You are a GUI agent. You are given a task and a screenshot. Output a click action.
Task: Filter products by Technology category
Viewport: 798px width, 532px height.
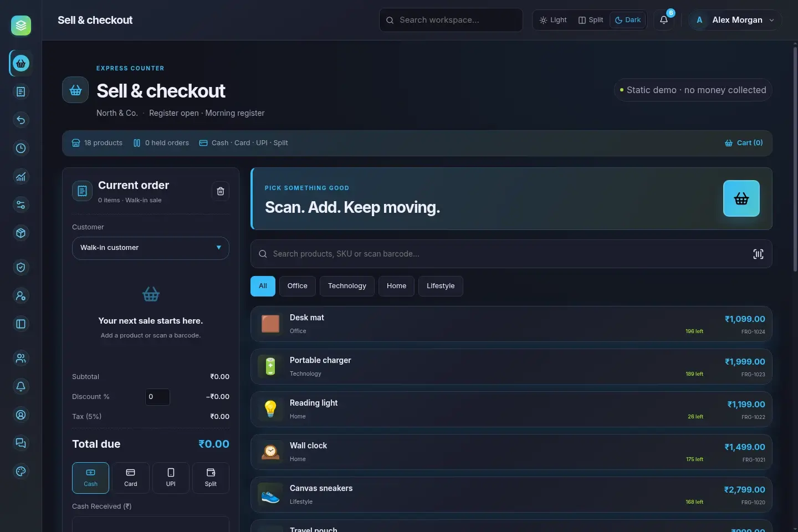347,286
